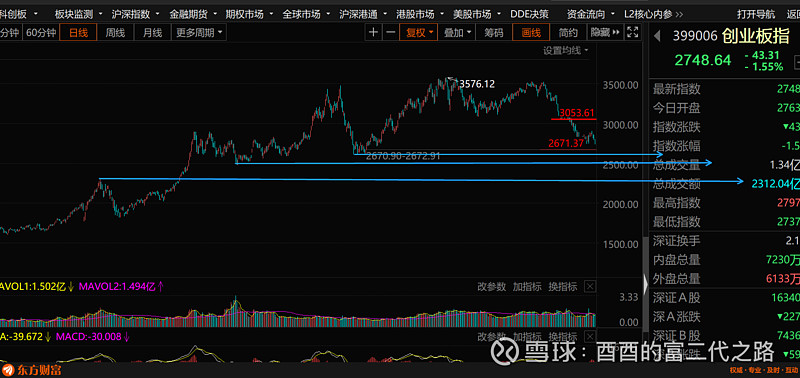Click 2671.37 price label
Screen dimensions: 800x378
566,144
